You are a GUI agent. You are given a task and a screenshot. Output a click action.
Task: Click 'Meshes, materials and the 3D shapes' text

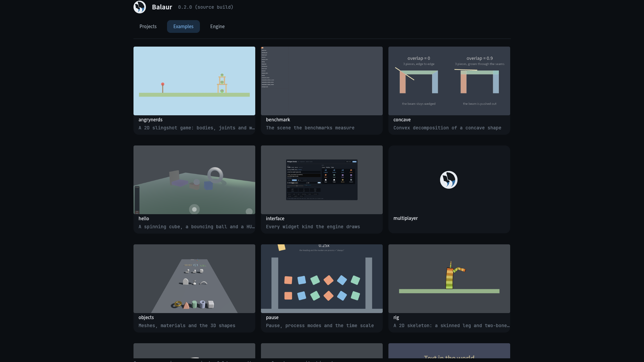(187, 326)
